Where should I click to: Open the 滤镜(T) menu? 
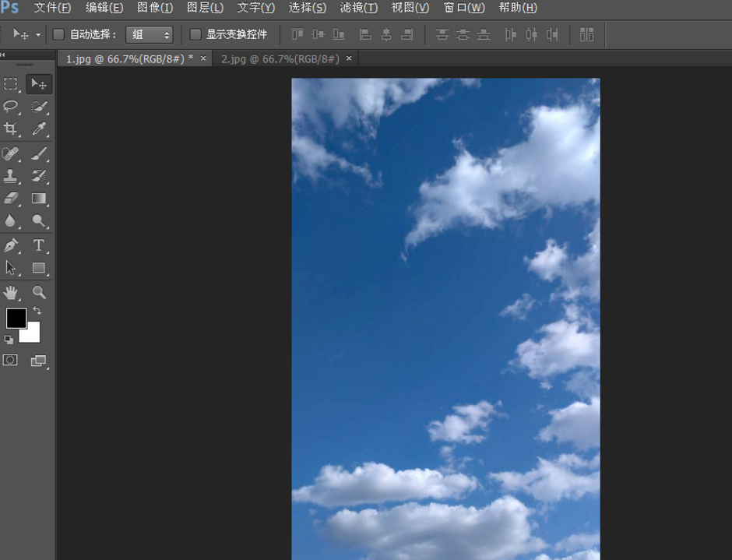(358, 8)
